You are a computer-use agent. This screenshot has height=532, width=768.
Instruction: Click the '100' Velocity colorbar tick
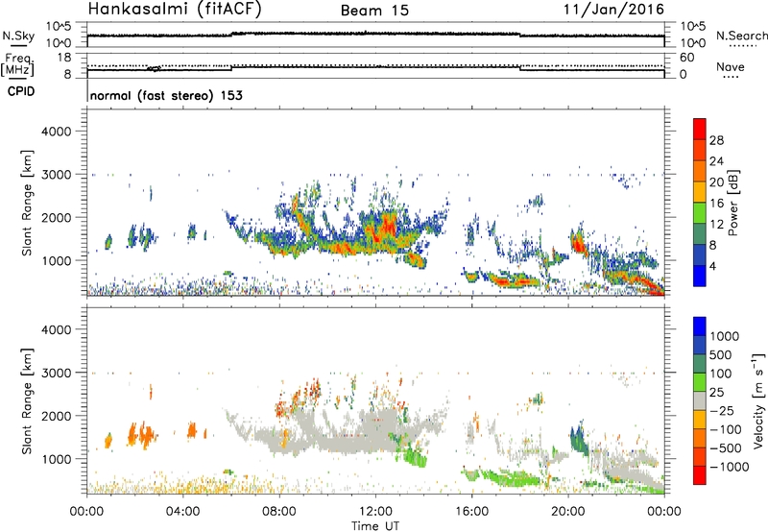[721, 374]
